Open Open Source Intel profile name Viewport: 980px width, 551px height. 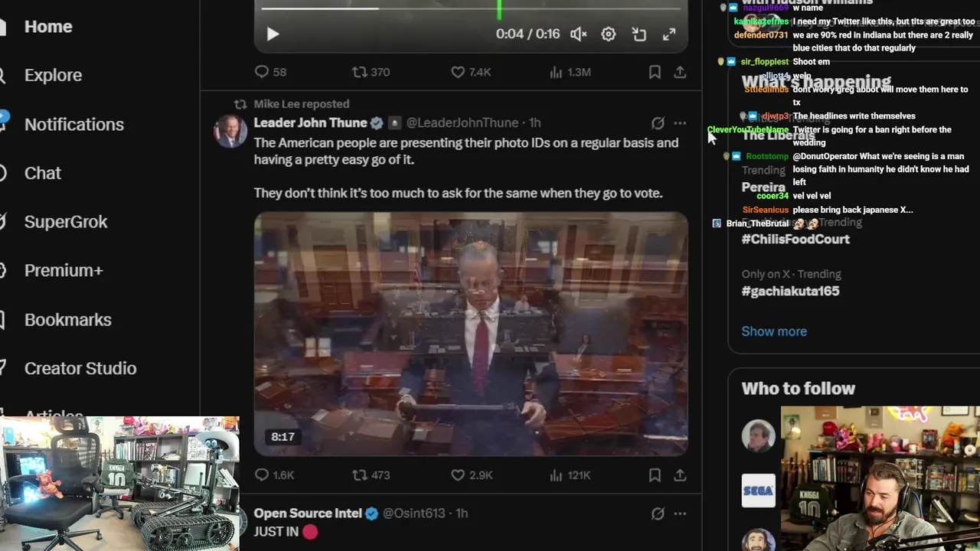(x=308, y=514)
